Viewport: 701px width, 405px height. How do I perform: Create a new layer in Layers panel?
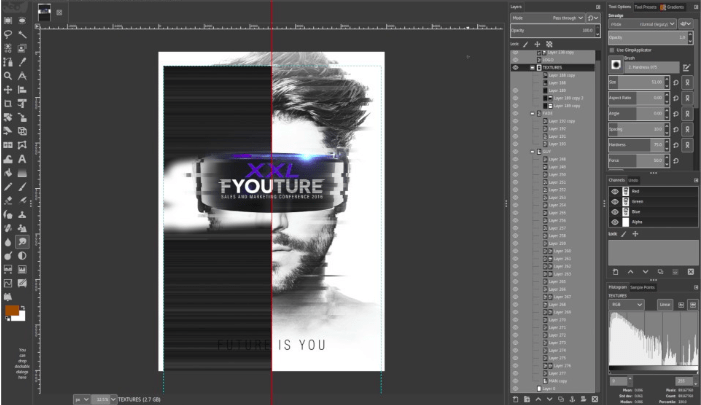point(515,399)
